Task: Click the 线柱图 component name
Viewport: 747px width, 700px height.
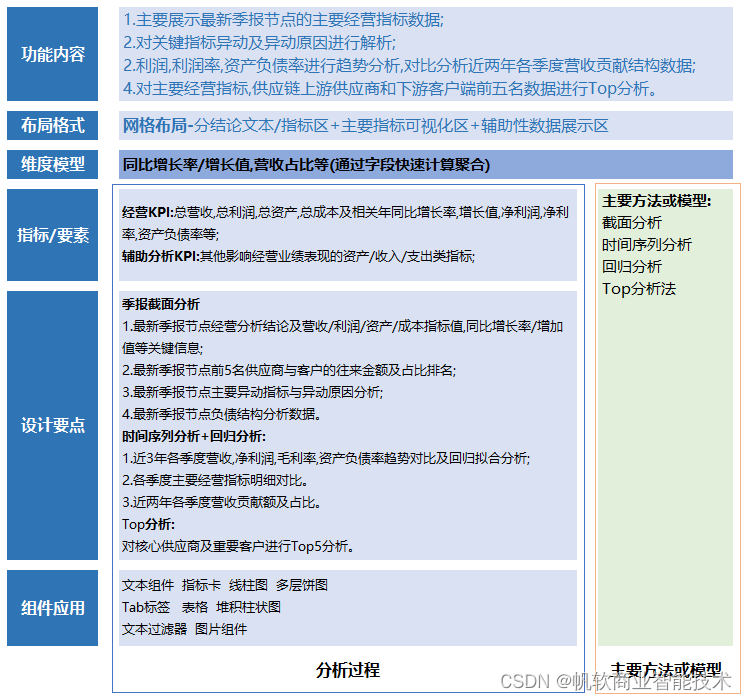Action: 248,585
